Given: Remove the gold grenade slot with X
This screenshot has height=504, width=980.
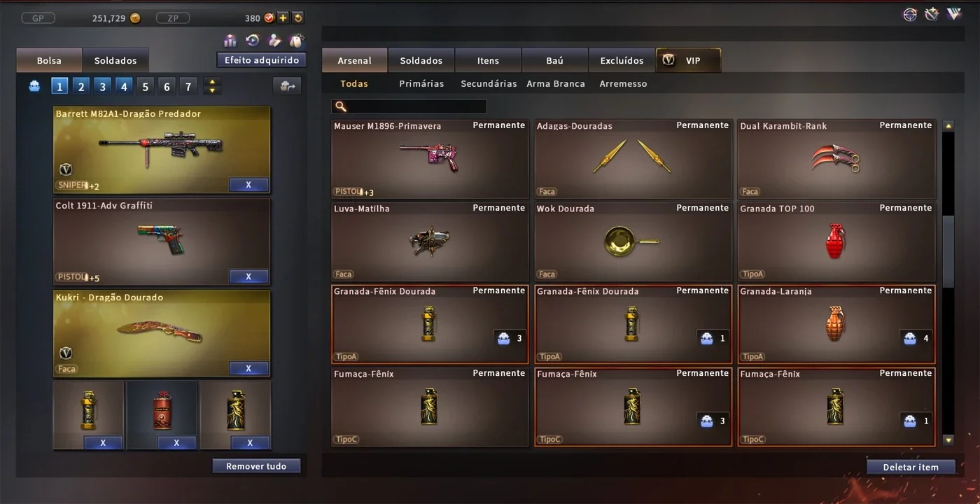Looking at the screenshot, I should [x=103, y=442].
